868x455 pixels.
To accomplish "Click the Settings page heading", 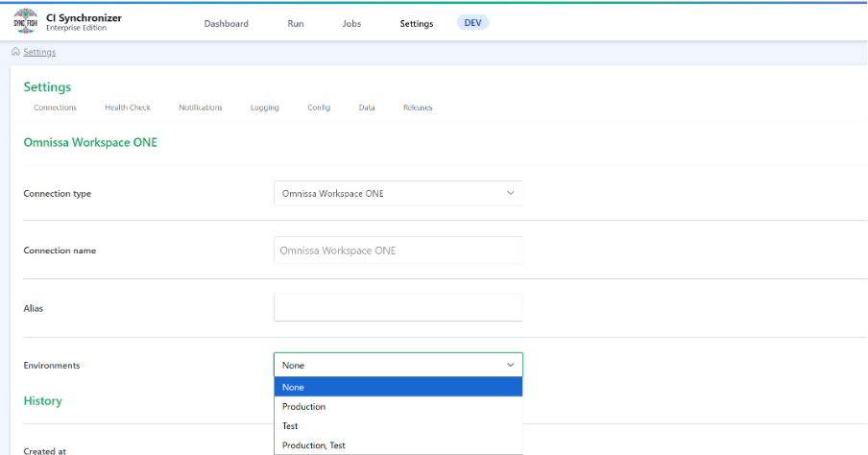I will pos(47,87).
